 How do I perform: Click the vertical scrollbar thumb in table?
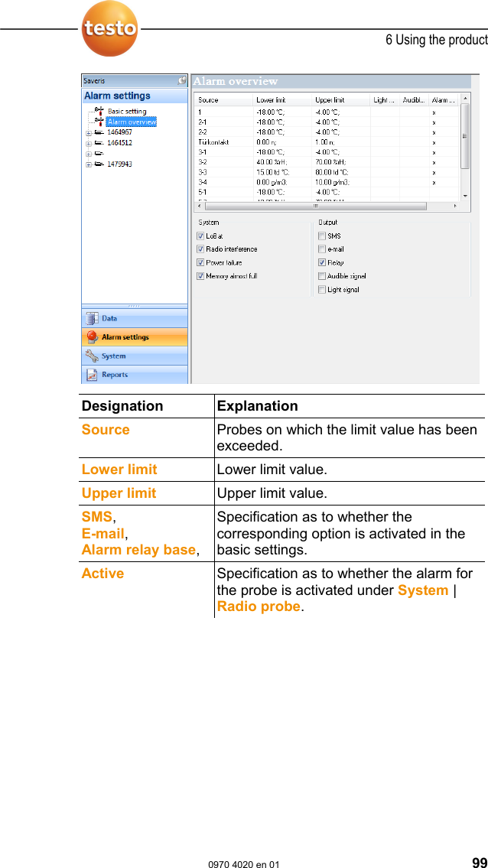pos(465,135)
